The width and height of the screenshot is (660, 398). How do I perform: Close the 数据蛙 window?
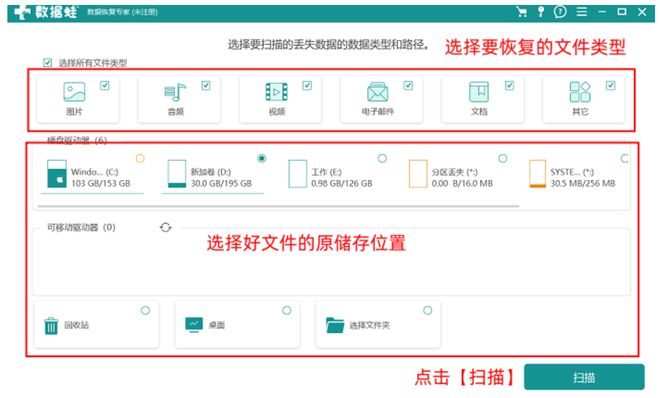coord(642,12)
